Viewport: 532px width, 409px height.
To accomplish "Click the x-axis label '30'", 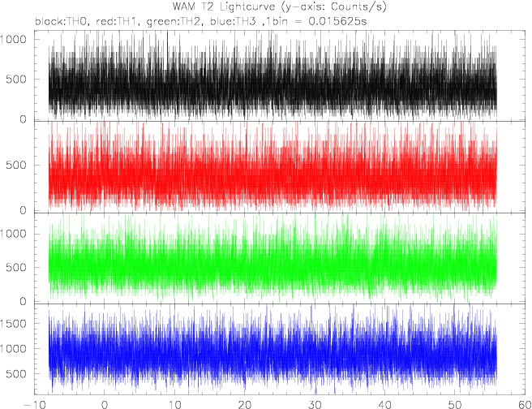I will pos(315,405).
